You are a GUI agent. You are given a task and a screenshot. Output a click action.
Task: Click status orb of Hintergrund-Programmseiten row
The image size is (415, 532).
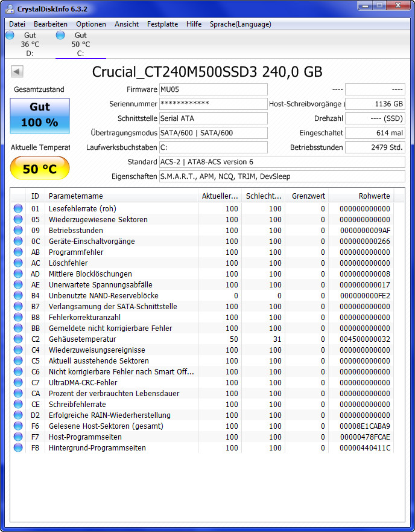coord(18,447)
